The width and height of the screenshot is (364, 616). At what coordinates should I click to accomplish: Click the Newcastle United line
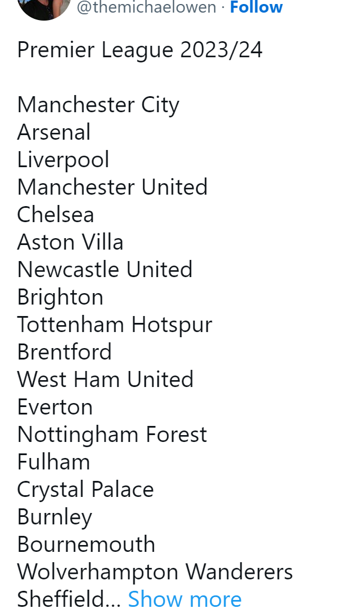pos(105,270)
